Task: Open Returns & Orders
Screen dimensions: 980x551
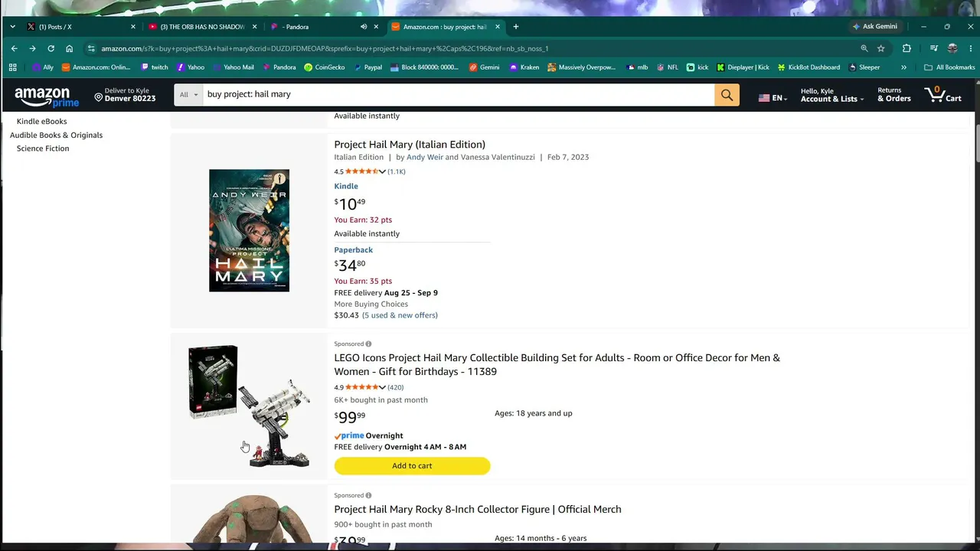Action: [894, 95]
